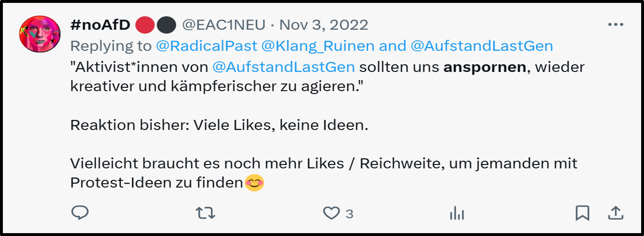Visit the @RadicalPast profile link

pos(207,46)
